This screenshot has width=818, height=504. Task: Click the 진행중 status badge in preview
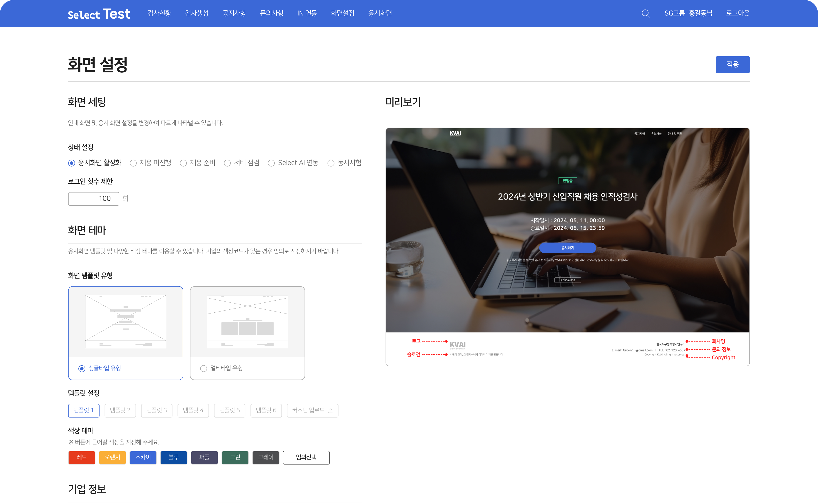tap(567, 181)
